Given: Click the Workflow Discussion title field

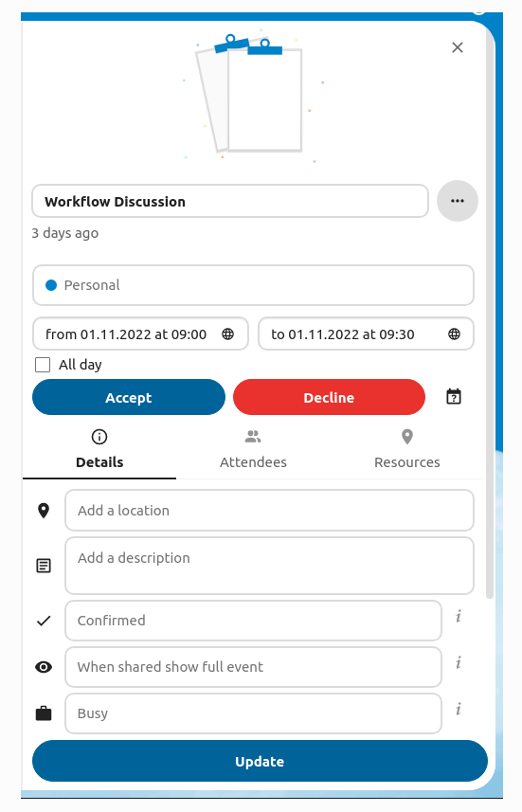Looking at the screenshot, I should click(x=230, y=202).
